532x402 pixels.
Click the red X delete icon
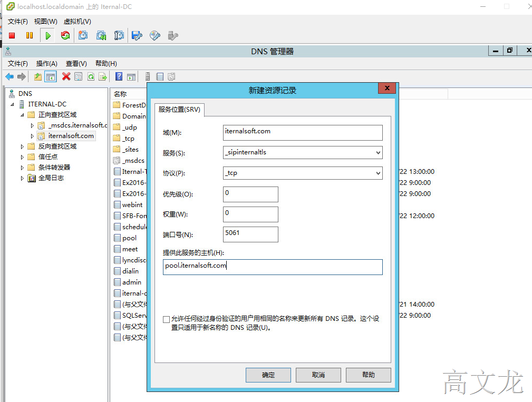click(x=66, y=76)
